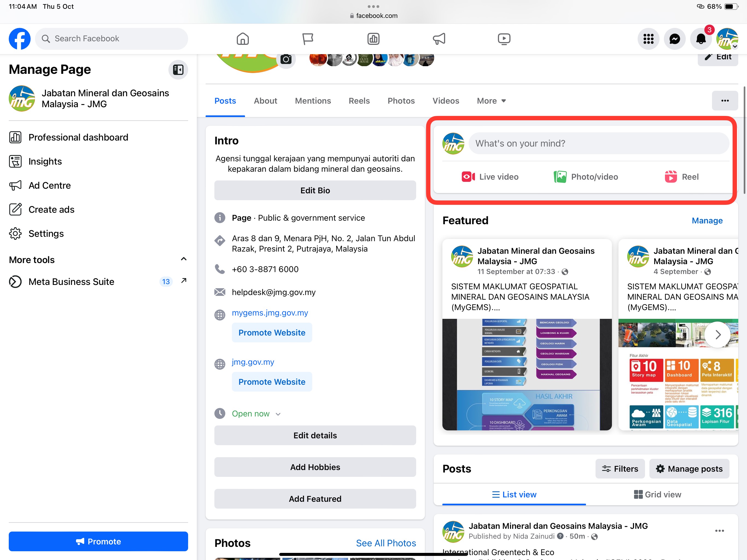The image size is (747, 560).
Task: Click the Edit button with pencil
Action: [x=718, y=57]
